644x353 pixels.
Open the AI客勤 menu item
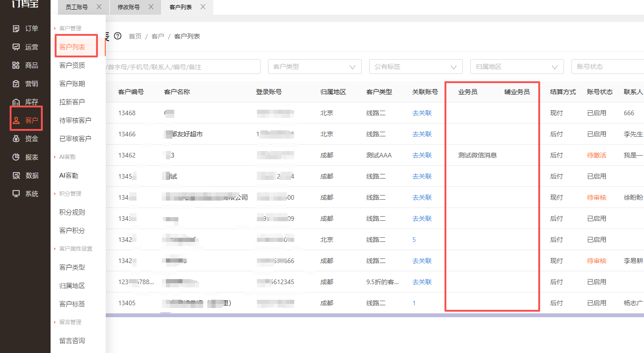[69, 175]
